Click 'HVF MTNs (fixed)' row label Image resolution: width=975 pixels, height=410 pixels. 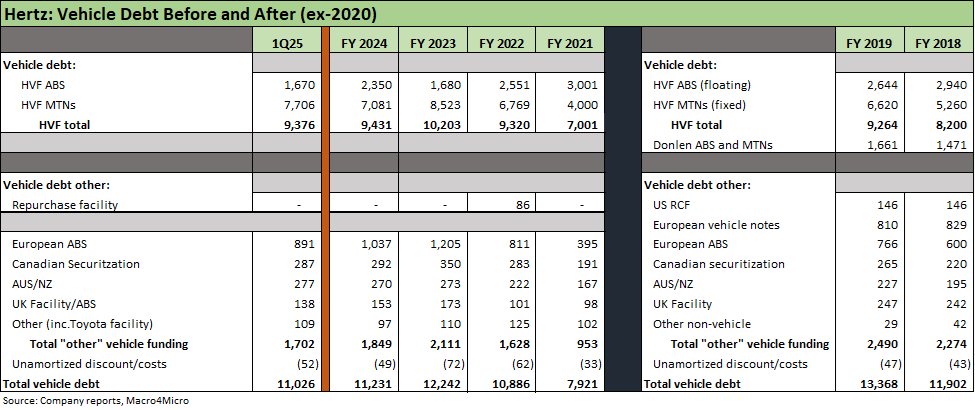click(x=700, y=105)
